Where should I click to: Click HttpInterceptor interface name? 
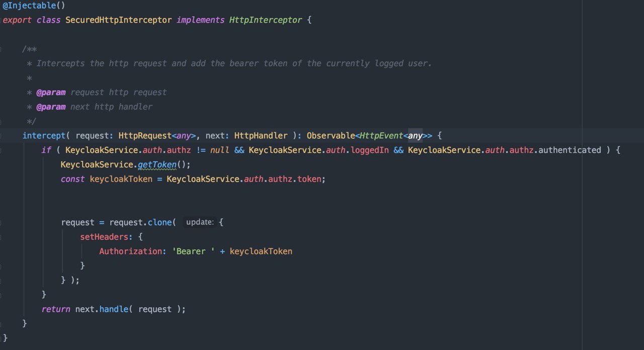point(266,20)
